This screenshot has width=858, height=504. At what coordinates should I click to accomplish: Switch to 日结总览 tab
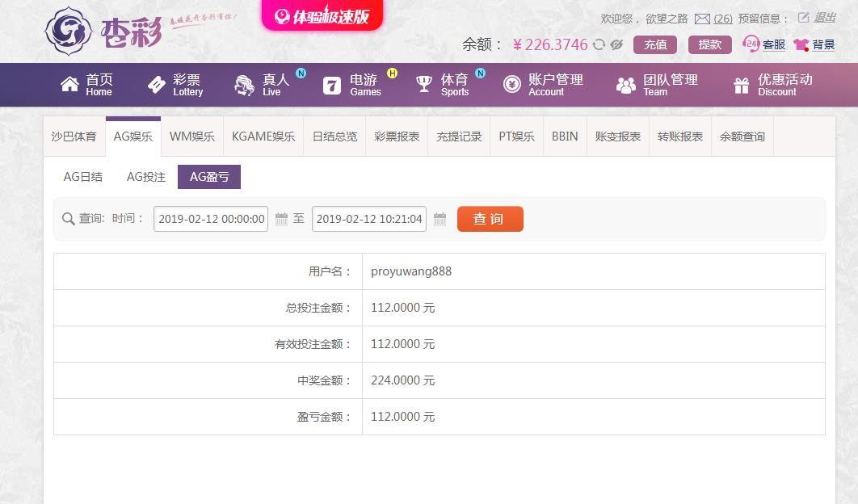coord(334,136)
